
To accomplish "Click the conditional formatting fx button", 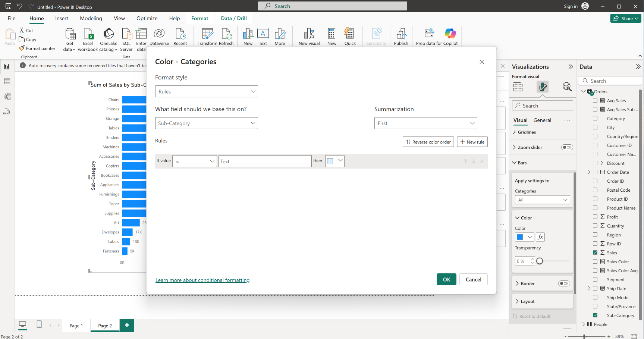I will coord(540,237).
